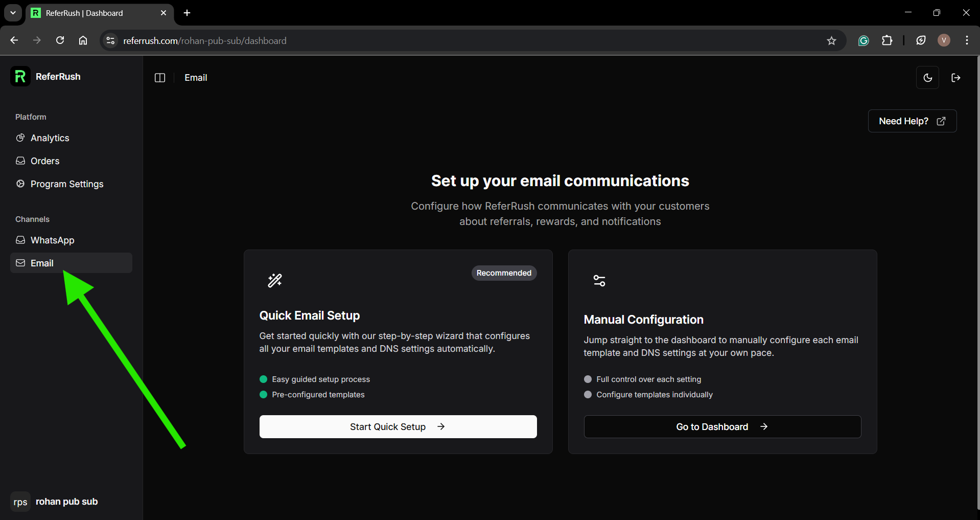This screenshot has height=520, width=980.
Task: Select the ReferRush | Dashboard tab
Action: coord(100,13)
